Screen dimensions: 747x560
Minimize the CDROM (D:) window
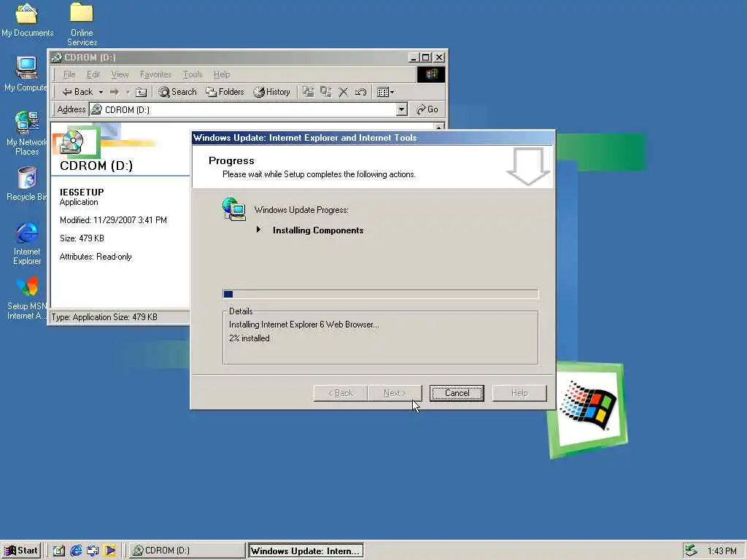pos(414,58)
